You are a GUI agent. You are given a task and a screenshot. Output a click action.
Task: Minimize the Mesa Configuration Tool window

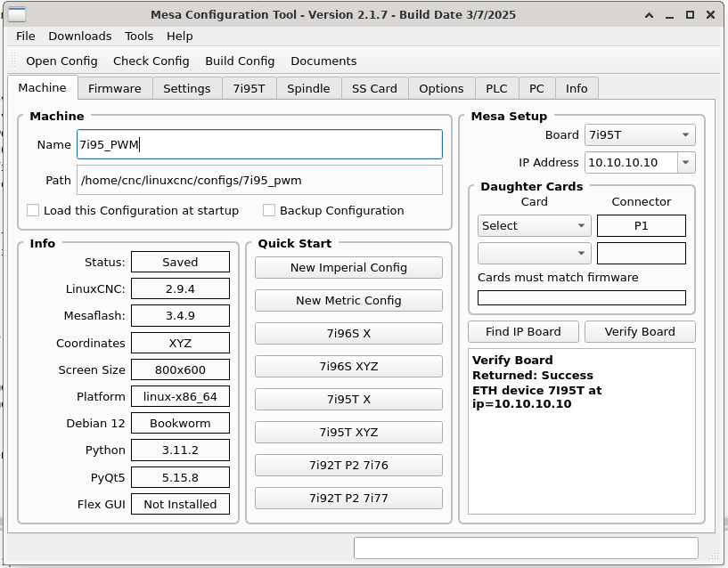(x=669, y=15)
